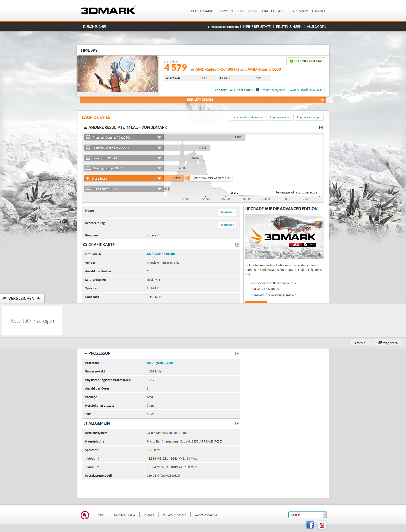Click the monitor icon on Premium-Gaming-PC row
The image size is (406, 532).
(x=88, y=137)
